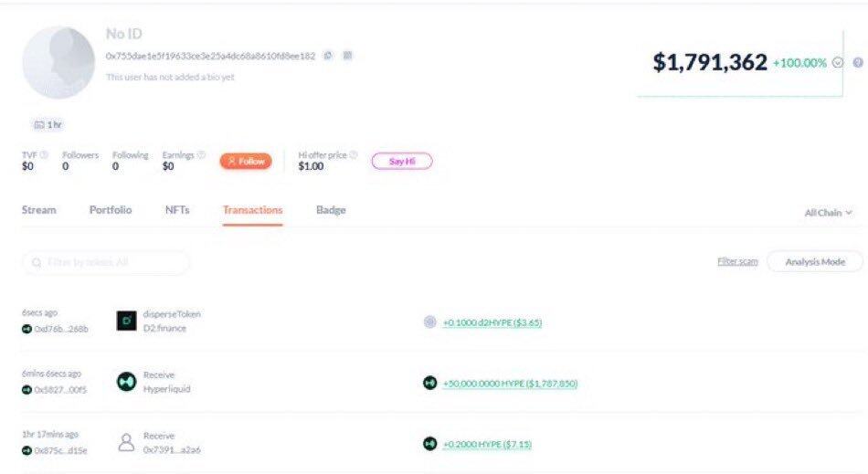Click the sender icon next to 0x7391...a2a6
The image size is (868, 474).
point(126,443)
